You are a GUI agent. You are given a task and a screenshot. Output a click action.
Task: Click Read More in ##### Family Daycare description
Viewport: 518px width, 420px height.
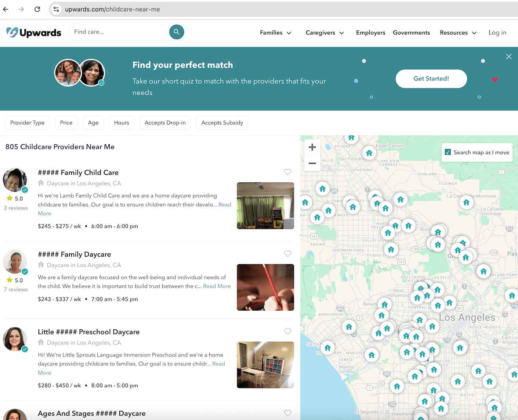point(217,286)
